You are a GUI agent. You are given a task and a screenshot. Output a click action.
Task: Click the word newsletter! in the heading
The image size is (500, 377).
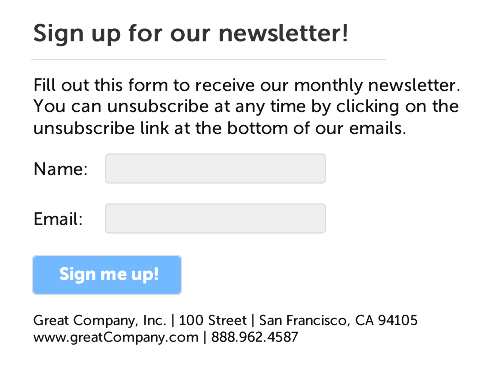(x=284, y=33)
